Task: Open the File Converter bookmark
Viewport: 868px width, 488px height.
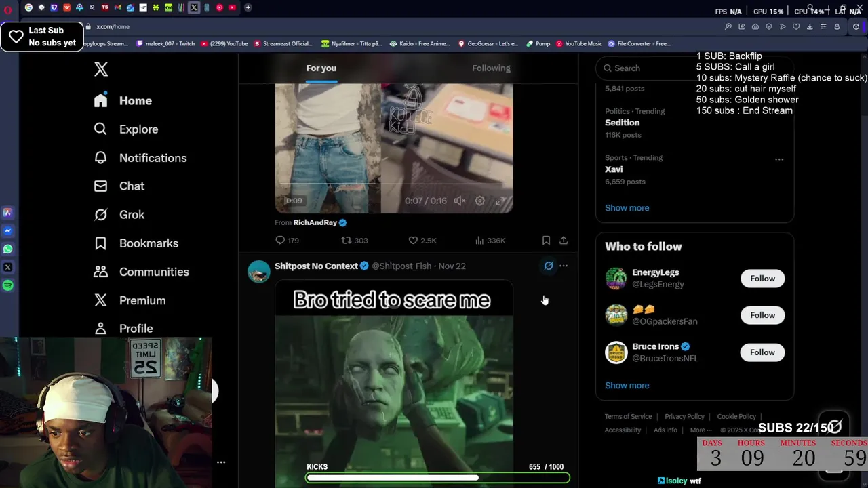Action: tap(639, 43)
